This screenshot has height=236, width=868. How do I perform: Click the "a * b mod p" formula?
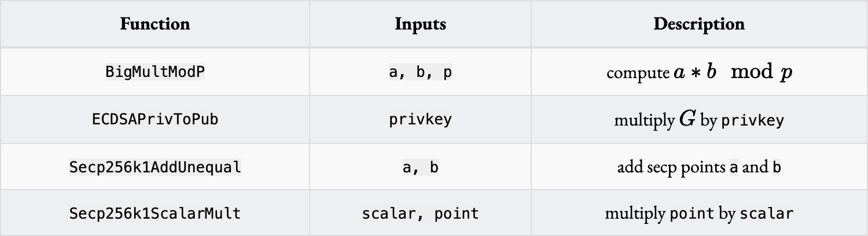tap(732, 72)
